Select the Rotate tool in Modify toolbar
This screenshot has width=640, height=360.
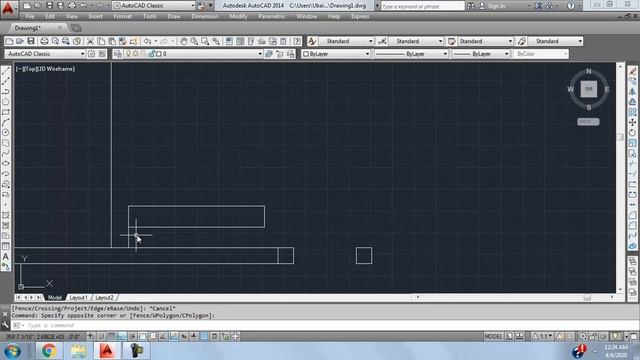click(x=632, y=133)
